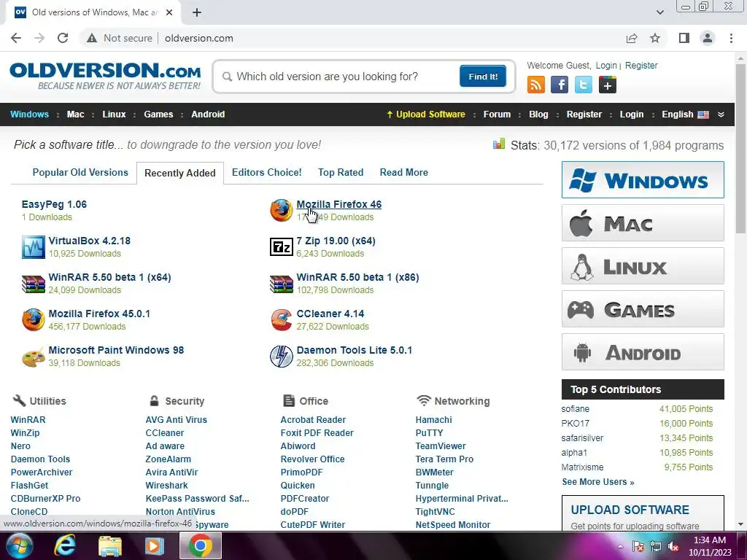Open the TeamViewer link under Networking
Screen dimensions: 747x560
[441, 446]
